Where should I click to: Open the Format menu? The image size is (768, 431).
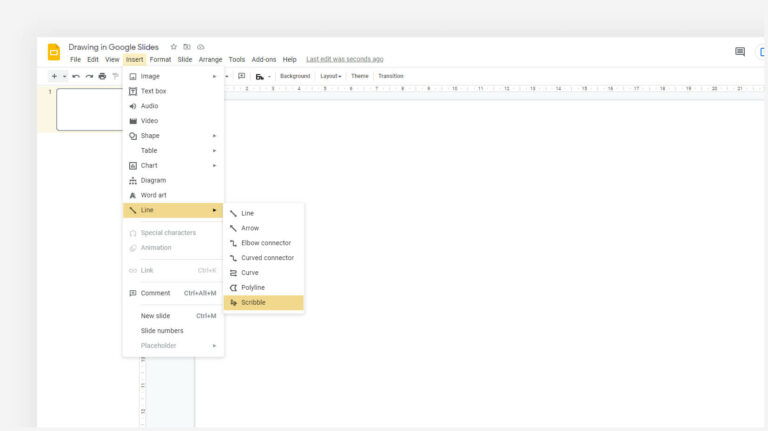point(160,59)
